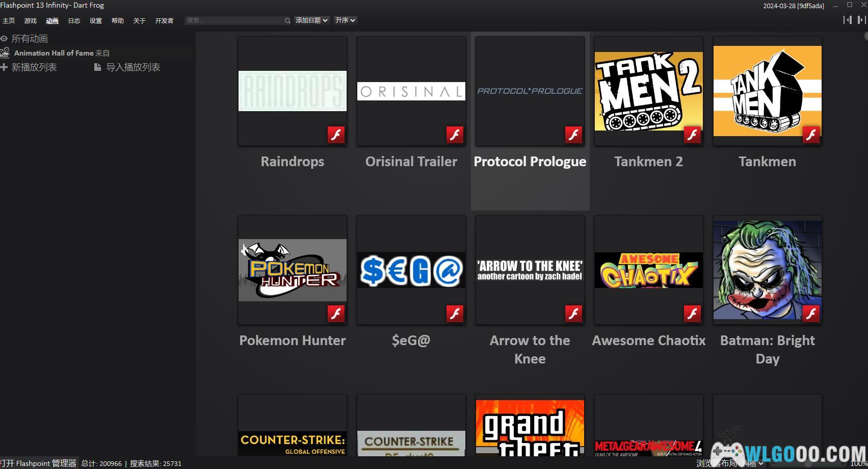Open the 日志 (Logs) tab
The image size is (868, 469).
click(x=74, y=21)
